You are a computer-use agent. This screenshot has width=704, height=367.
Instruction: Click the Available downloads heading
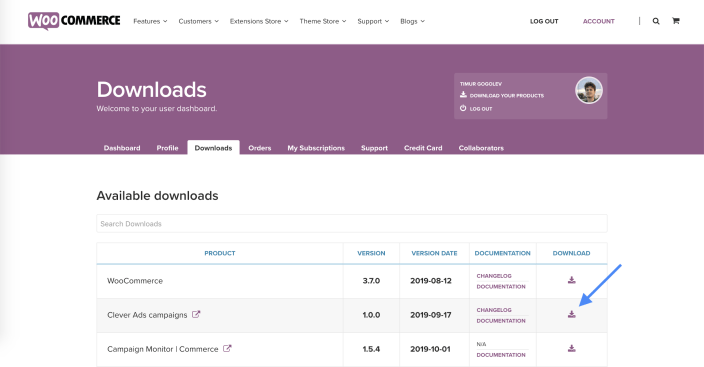click(x=158, y=196)
